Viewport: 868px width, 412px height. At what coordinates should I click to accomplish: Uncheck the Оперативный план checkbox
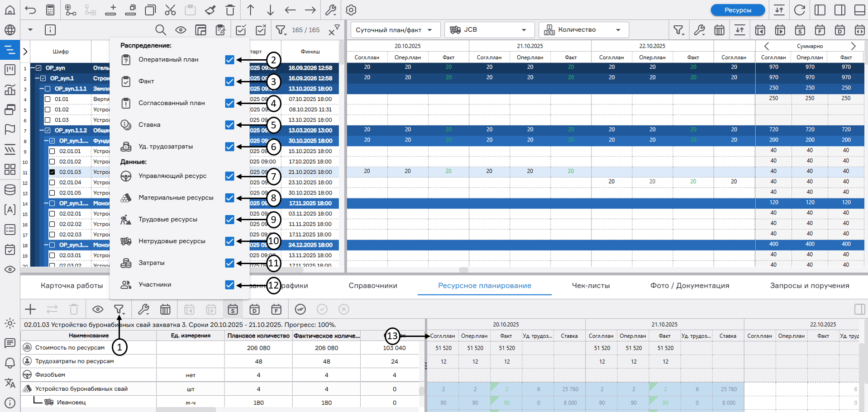[x=229, y=60]
